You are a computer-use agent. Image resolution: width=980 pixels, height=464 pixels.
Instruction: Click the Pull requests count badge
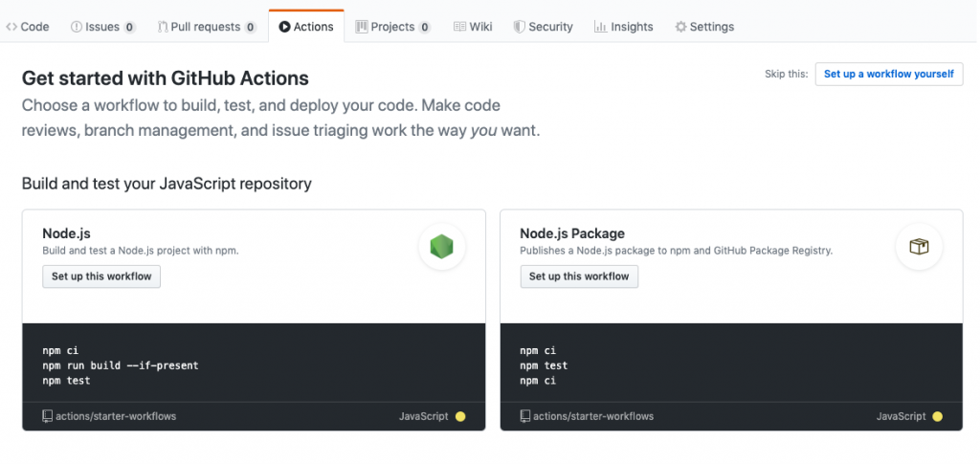click(250, 27)
